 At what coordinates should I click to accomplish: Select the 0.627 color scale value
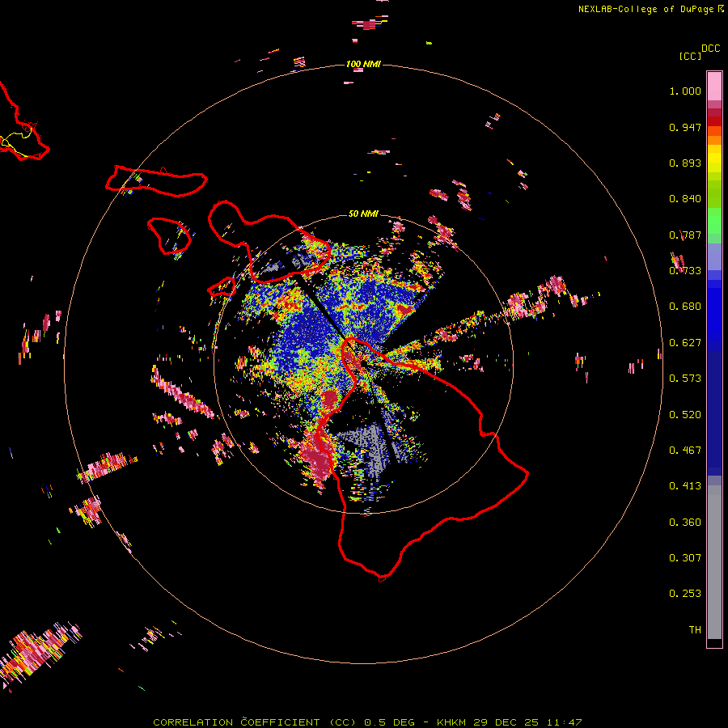point(685,343)
